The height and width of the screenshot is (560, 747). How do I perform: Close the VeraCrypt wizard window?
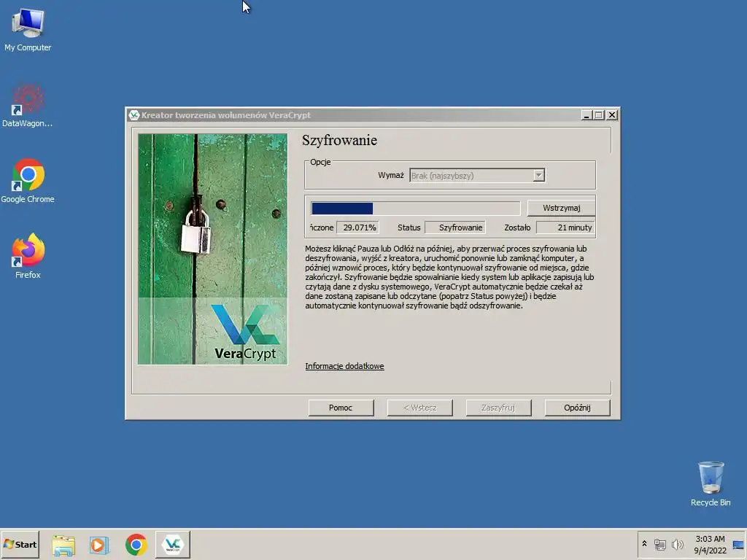[x=612, y=114]
